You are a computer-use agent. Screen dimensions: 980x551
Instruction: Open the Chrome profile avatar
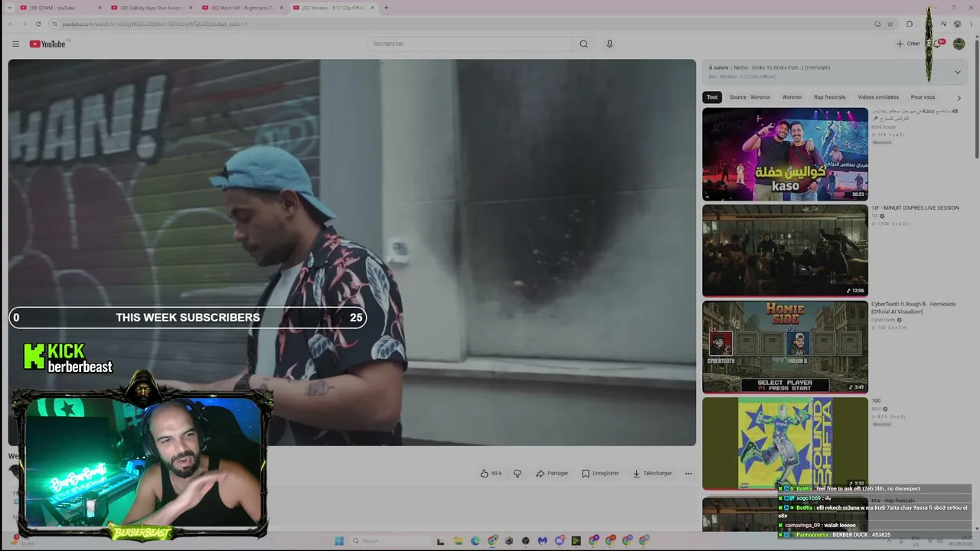click(x=957, y=24)
